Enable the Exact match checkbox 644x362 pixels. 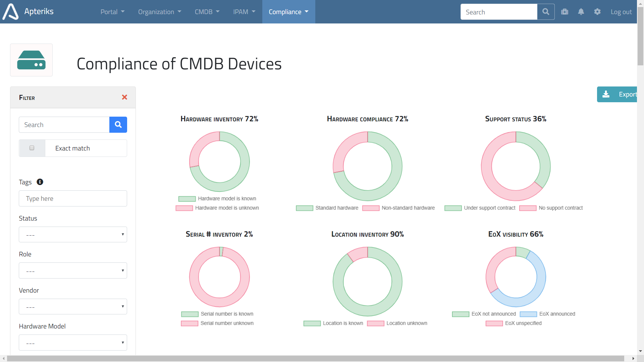point(32,148)
